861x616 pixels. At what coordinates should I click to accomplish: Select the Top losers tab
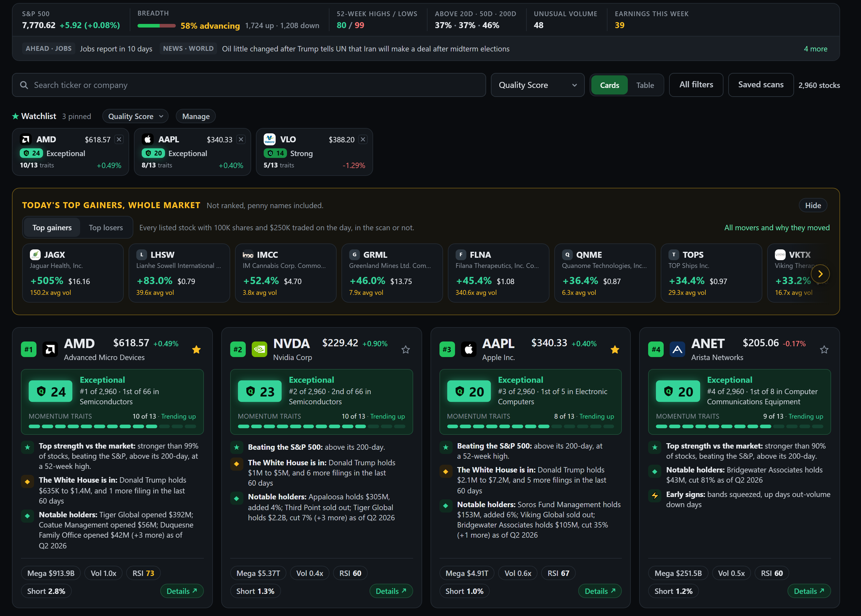click(106, 228)
